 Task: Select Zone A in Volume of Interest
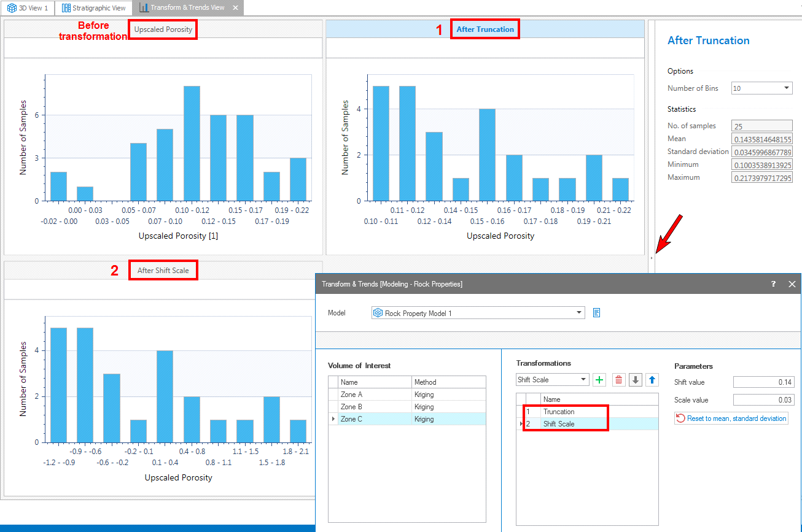coord(375,395)
